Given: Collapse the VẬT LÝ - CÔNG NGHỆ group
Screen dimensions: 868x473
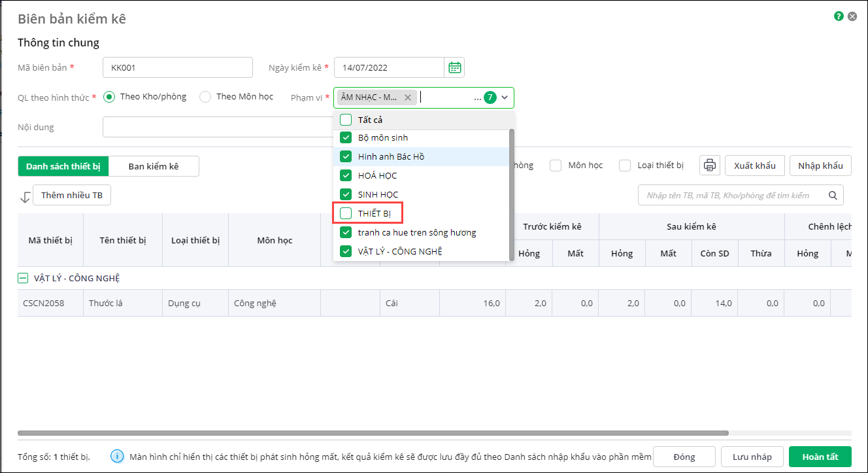Looking at the screenshot, I should tap(24, 279).
